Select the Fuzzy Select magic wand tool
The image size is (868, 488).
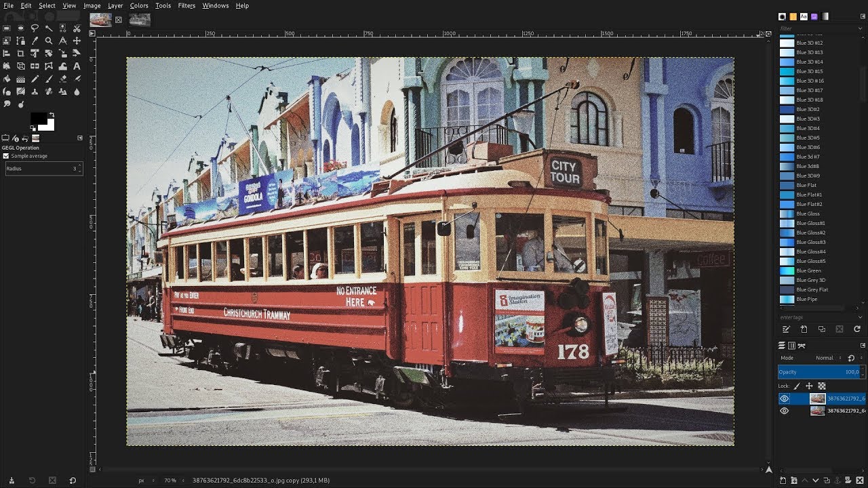pyautogui.click(x=49, y=28)
